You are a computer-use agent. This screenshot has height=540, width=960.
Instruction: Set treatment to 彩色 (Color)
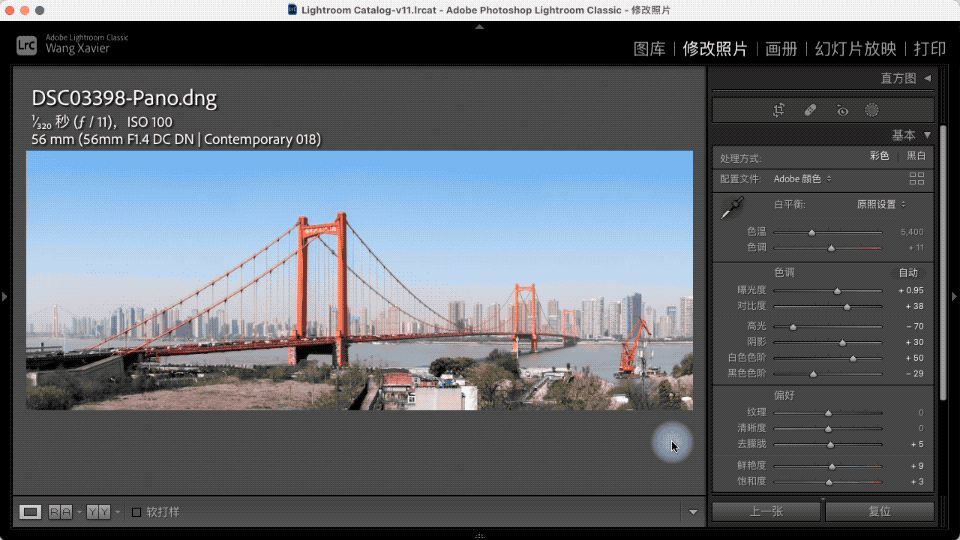[x=879, y=157]
